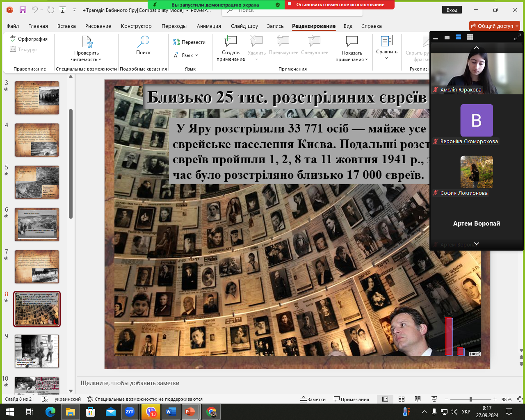The image size is (525, 420).
Task: Select slide 5 thumbnail
Action: coord(37,182)
